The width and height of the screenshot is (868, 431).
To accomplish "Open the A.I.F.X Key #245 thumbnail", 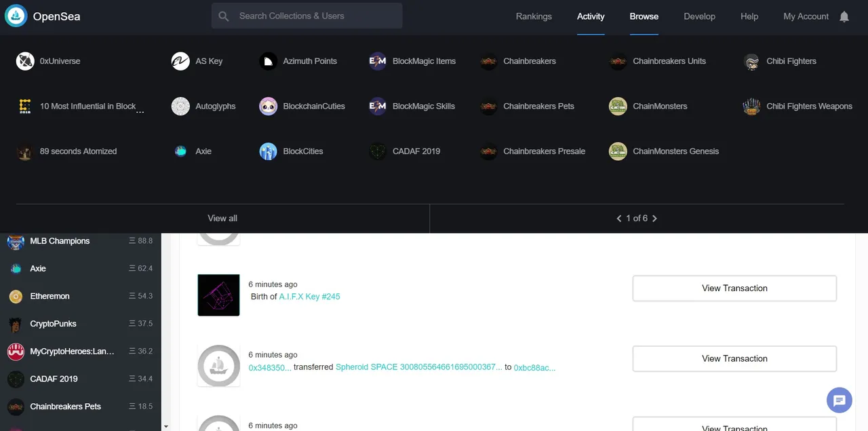I will (x=218, y=295).
